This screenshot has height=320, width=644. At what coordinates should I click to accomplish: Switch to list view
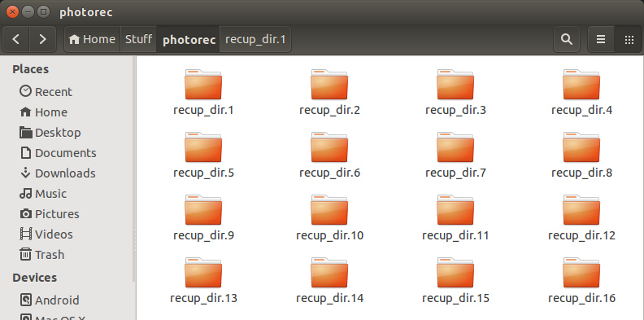(x=601, y=39)
